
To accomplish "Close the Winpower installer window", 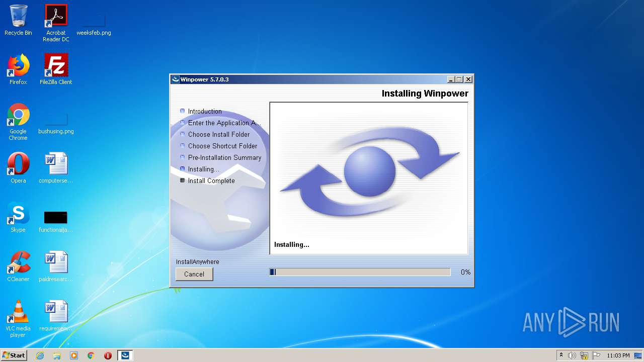I will (468, 79).
